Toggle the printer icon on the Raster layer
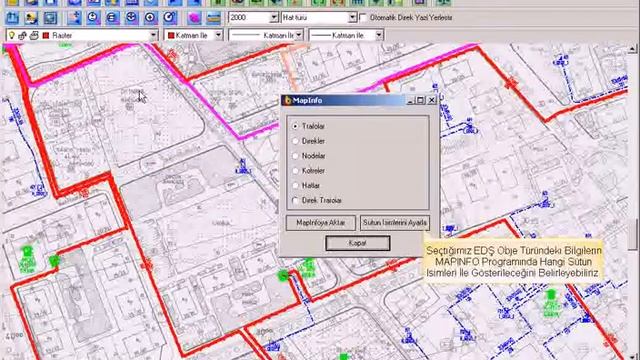Image resolution: width=640 pixels, height=360 pixels. (x=34, y=36)
